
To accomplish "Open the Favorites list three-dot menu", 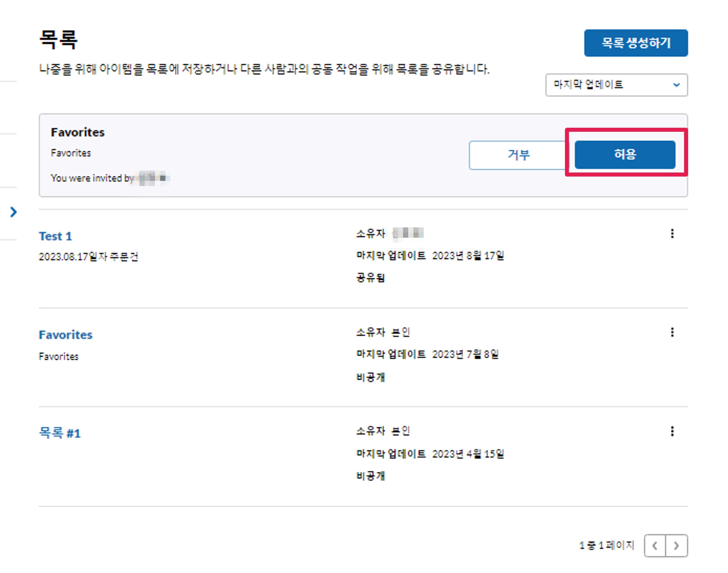I will (x=672, y=332).
